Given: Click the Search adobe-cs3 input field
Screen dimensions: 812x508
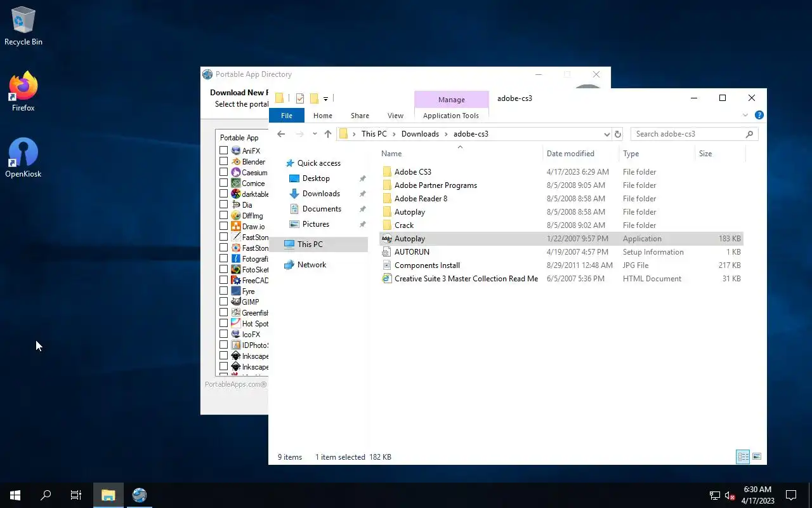Looking at the screenshot, I should [x=688, y=134].
